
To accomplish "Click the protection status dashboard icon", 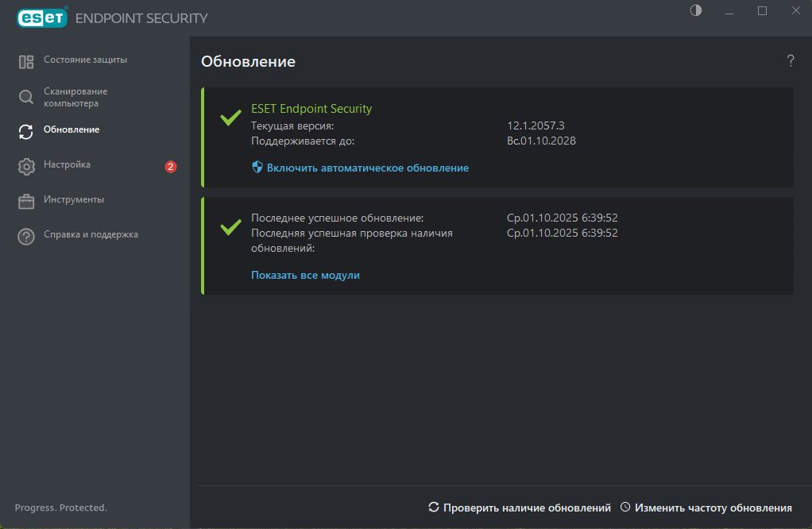I will click(26, 61).
